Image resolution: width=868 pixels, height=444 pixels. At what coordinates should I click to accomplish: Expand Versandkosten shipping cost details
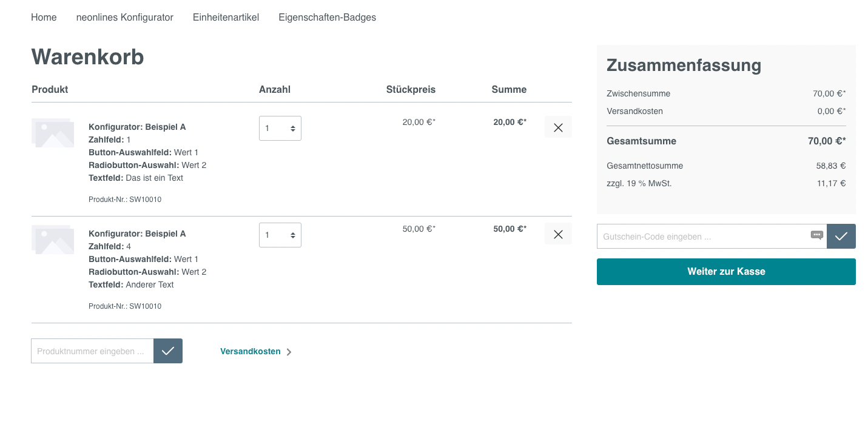(x=250, y=351)
